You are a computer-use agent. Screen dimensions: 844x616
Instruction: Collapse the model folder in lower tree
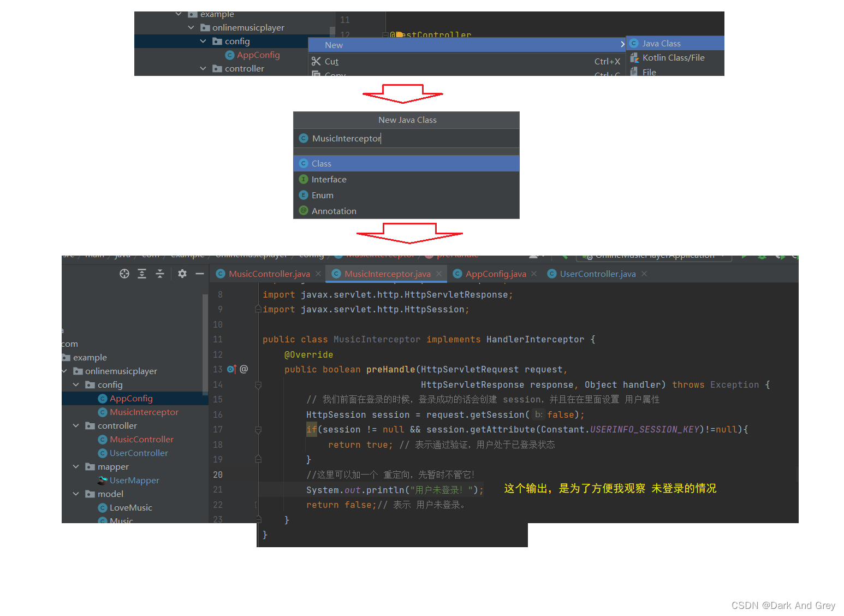pyautogui.click(x=76, y=494)
